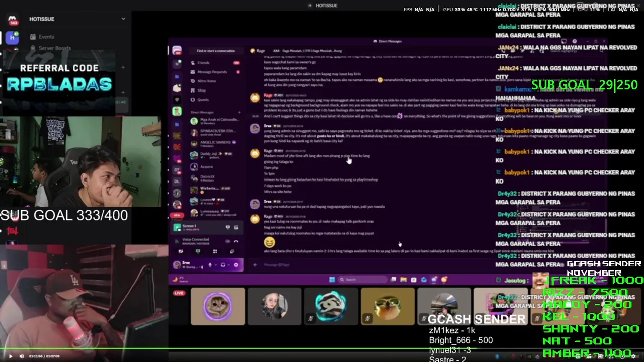
Task: Select the DT server icon
Action: [177, 170]
